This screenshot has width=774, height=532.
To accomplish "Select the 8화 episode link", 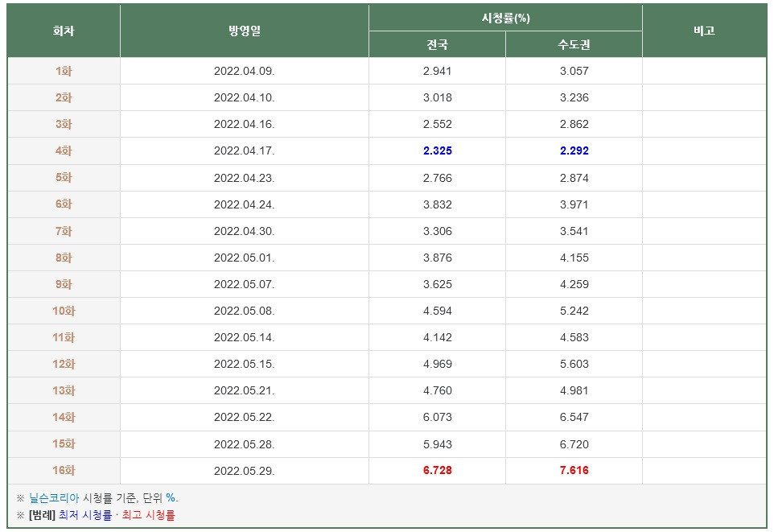I will pyautogui.click(x=64, y=258).
